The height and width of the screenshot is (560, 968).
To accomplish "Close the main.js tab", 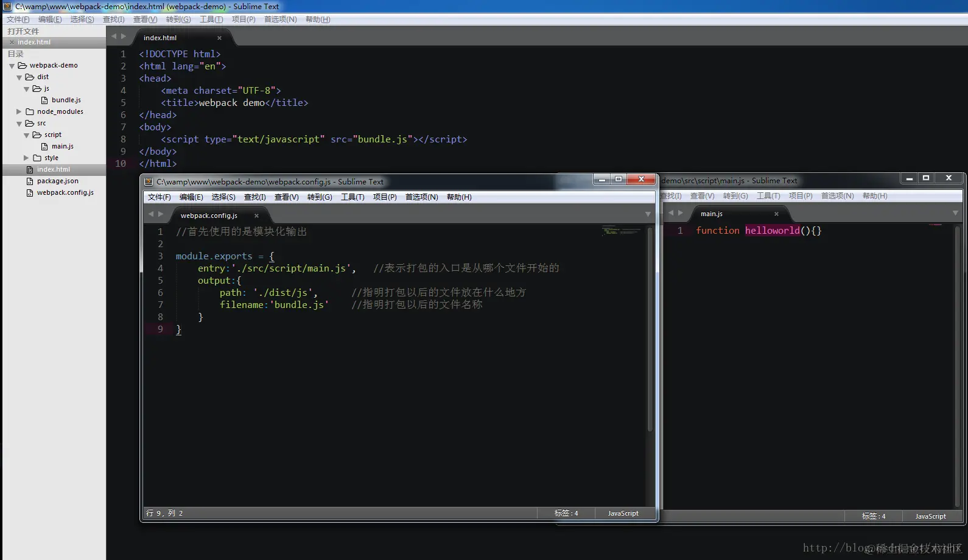I will tap(776, 214).
